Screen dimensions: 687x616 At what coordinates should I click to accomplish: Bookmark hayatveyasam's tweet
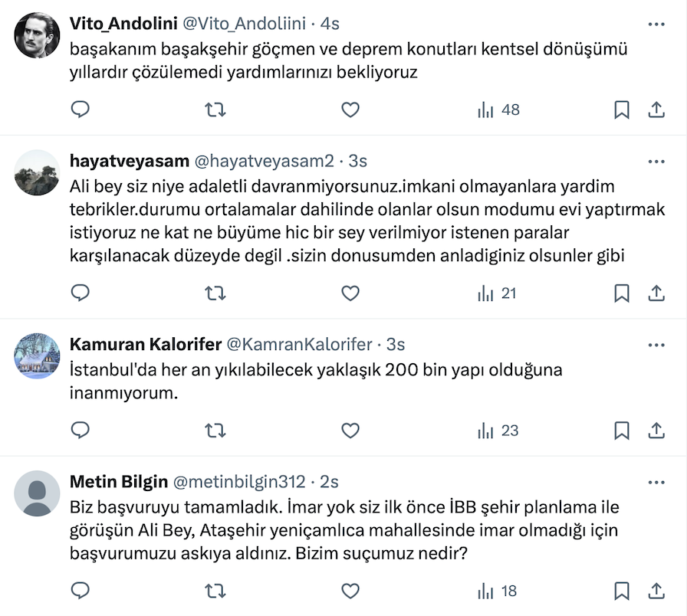[622, 293]
